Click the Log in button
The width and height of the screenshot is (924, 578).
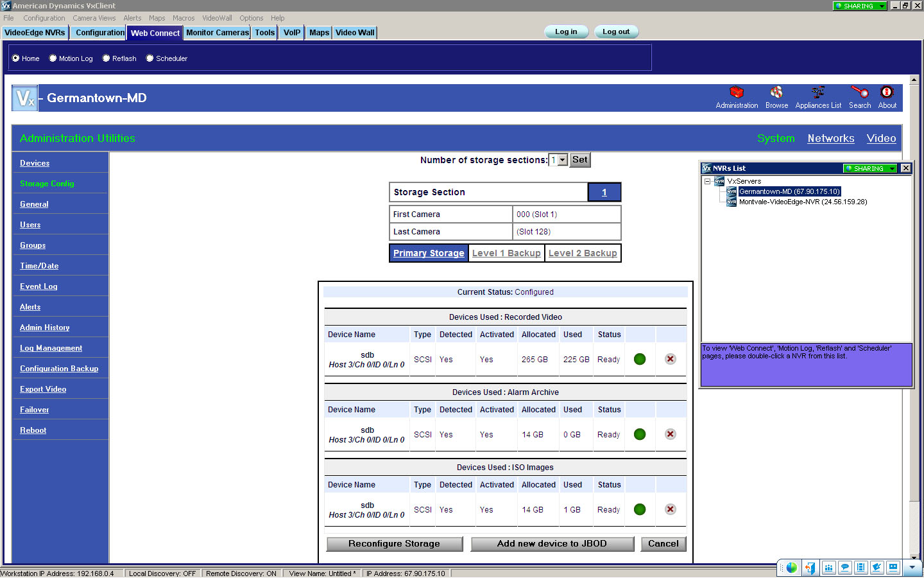click(566, 31)
